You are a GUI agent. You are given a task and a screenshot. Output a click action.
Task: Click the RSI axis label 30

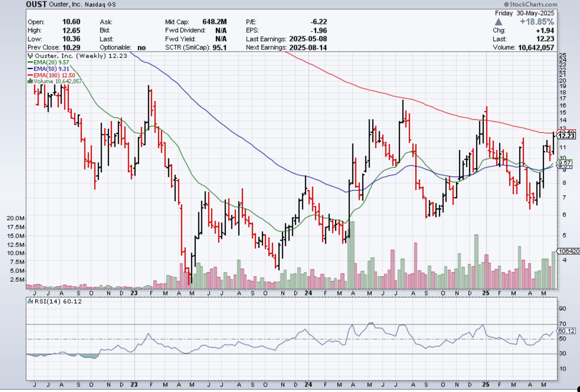coord(563,353)
